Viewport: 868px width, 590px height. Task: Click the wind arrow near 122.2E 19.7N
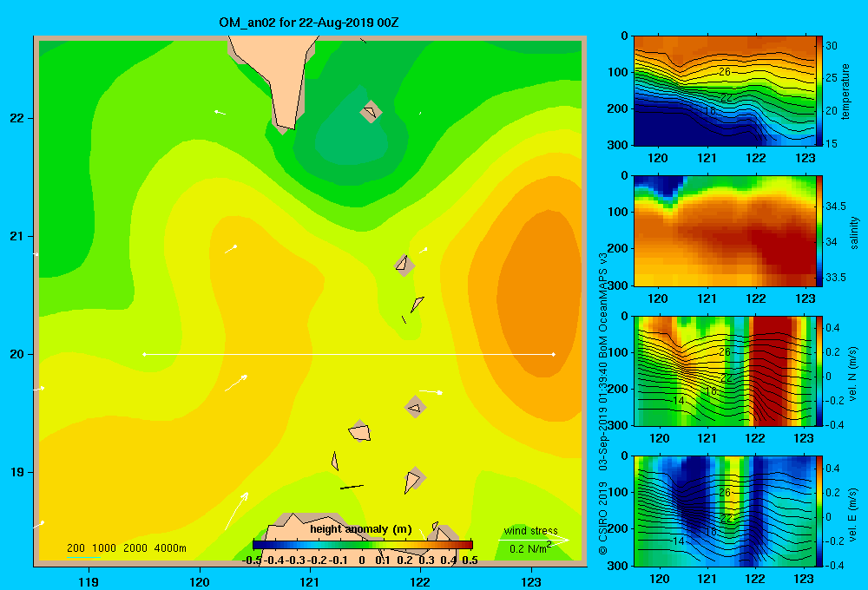pyautogui.click(x=431, y=392)
